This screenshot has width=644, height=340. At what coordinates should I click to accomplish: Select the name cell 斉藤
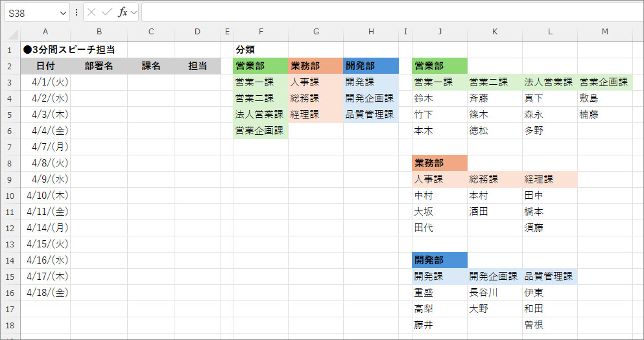(494, 98)
